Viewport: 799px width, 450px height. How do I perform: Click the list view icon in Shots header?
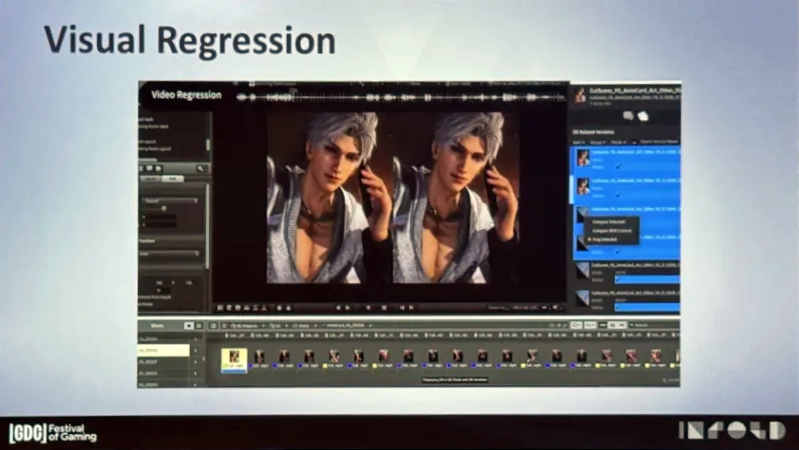pos(199,326)
